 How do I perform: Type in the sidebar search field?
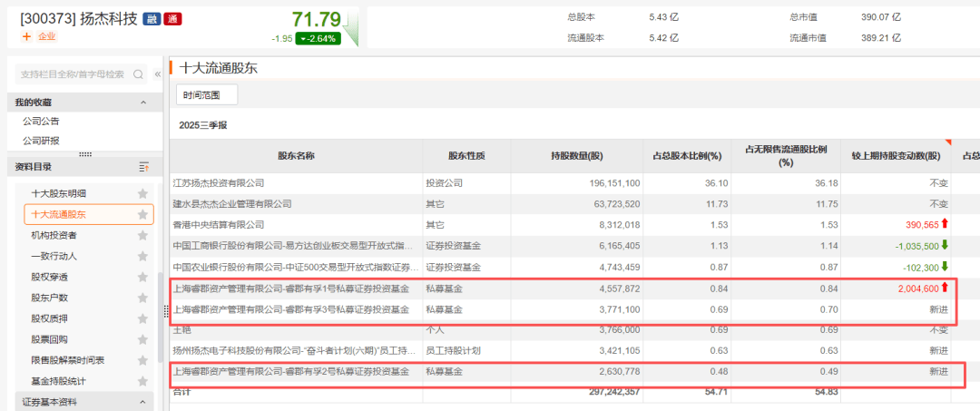73,74
